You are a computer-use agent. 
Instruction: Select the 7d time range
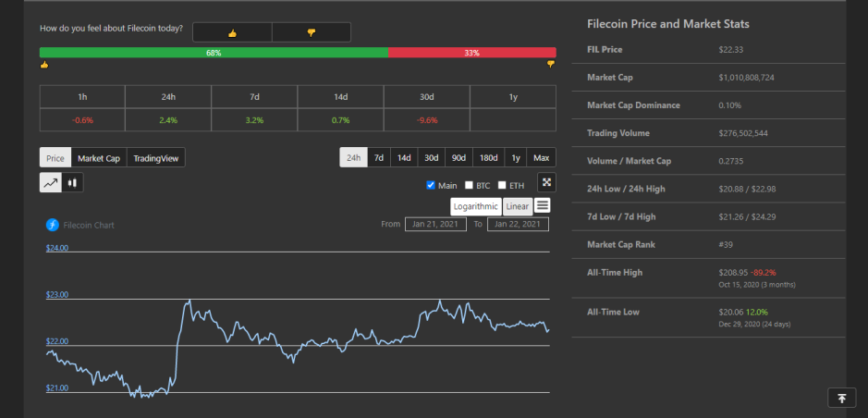click(379, 158)
